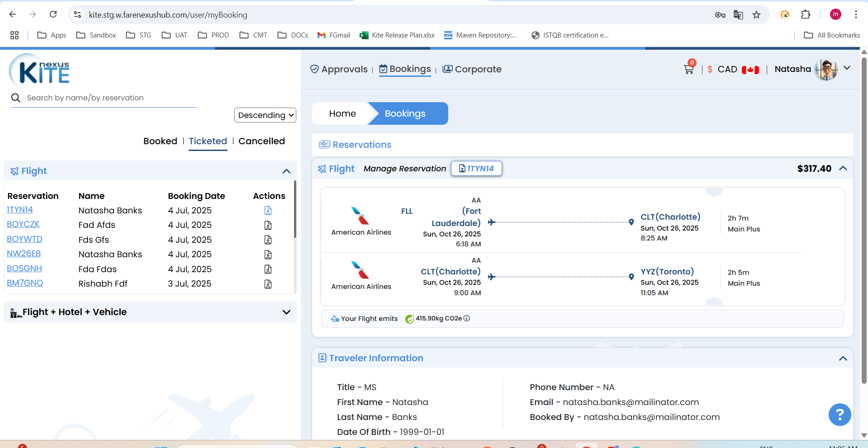The image size is (868, 448).
Task: Bookmark this page with the star icon
Action: point(756,15)
